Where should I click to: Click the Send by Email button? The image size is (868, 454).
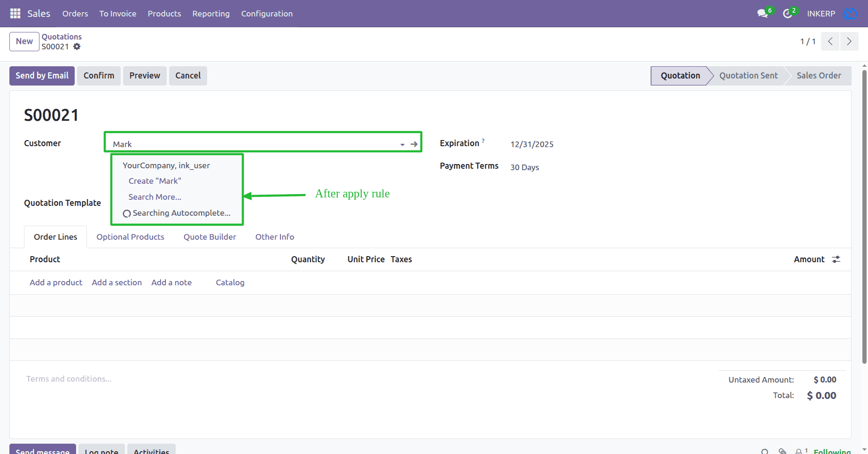[x=42, y=76]
